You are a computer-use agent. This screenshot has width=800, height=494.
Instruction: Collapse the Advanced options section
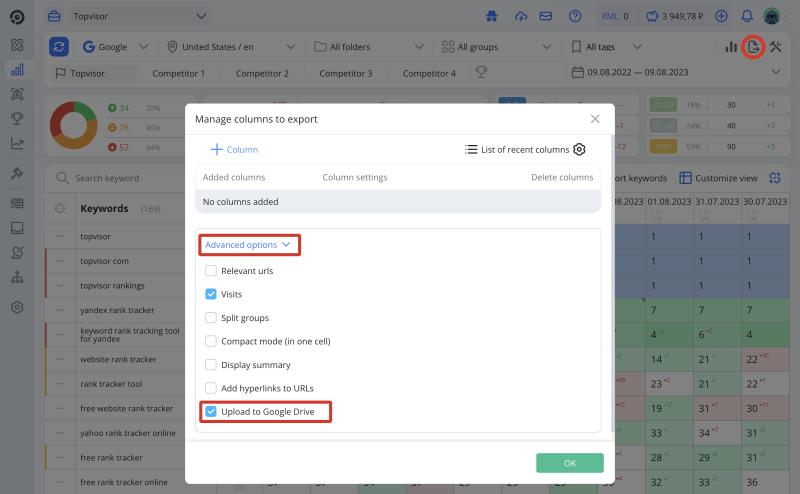pyautogui.click(x=248, y=245)
